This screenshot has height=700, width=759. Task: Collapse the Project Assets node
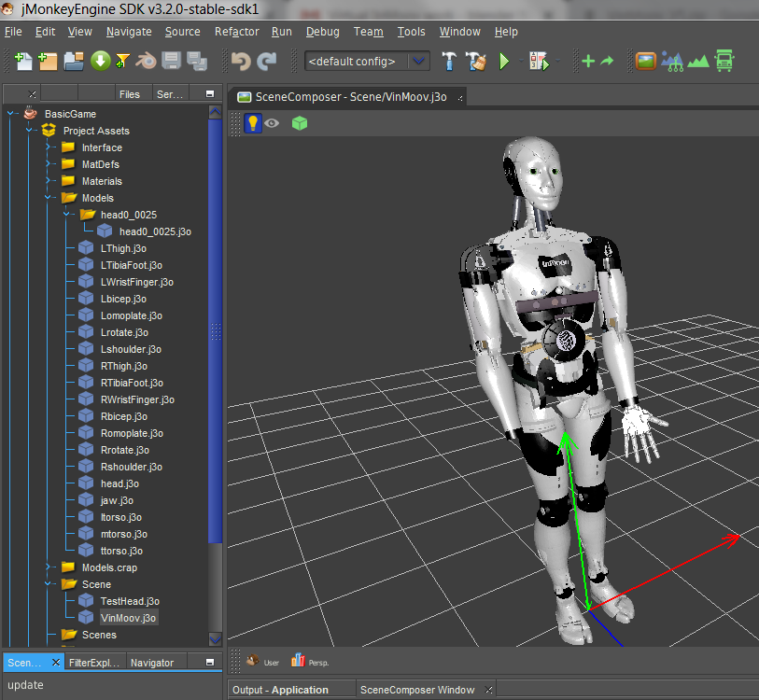[30, 131]
